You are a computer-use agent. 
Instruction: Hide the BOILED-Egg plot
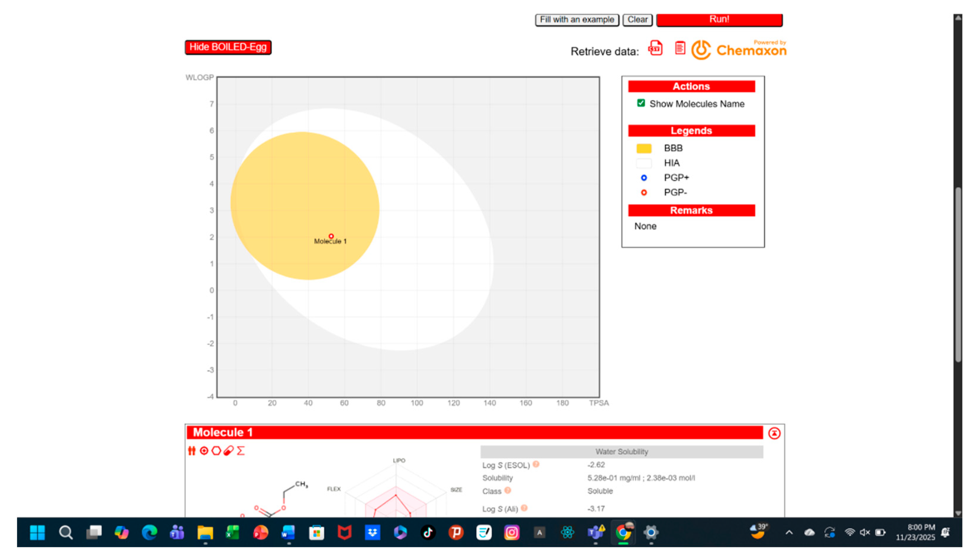click(x=228, y=47)
